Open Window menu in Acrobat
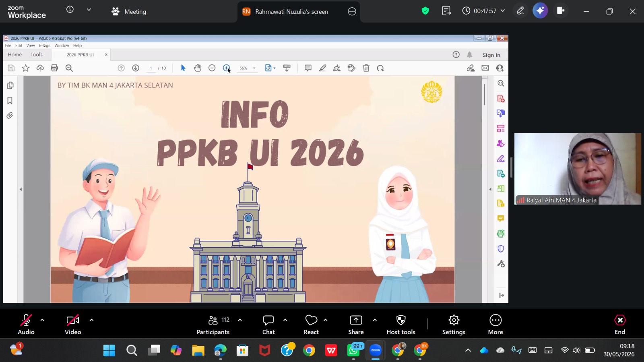The image size is (644, 362). (62, 46)
